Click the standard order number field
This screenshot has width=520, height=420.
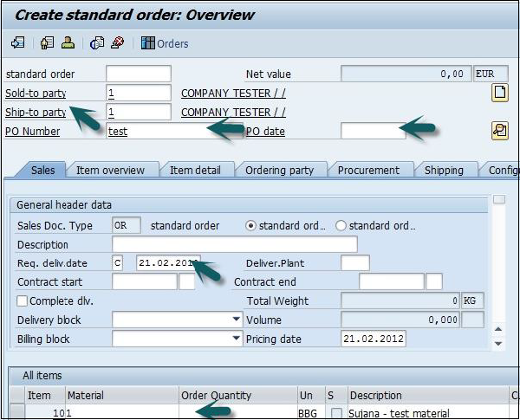click(x=139, y=74)
